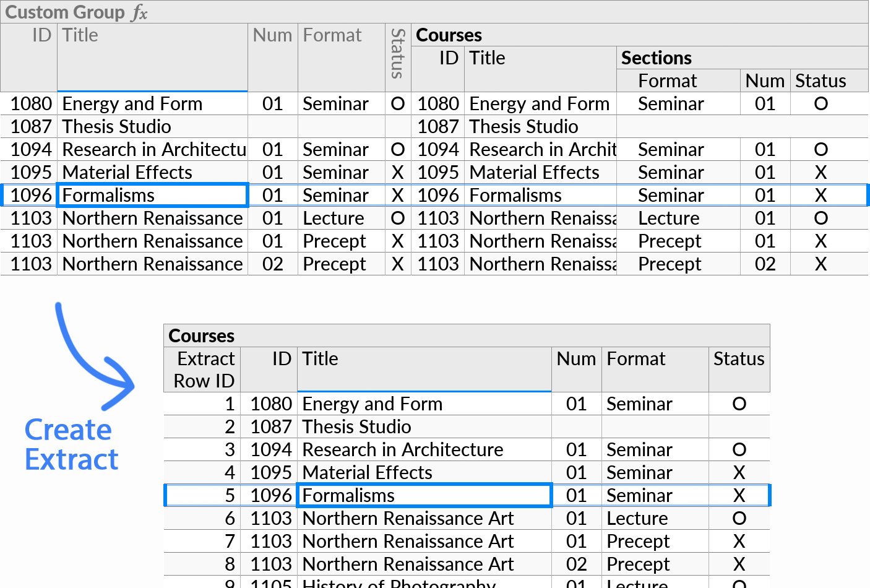Click the Num column header in extract table

point(576,358)
